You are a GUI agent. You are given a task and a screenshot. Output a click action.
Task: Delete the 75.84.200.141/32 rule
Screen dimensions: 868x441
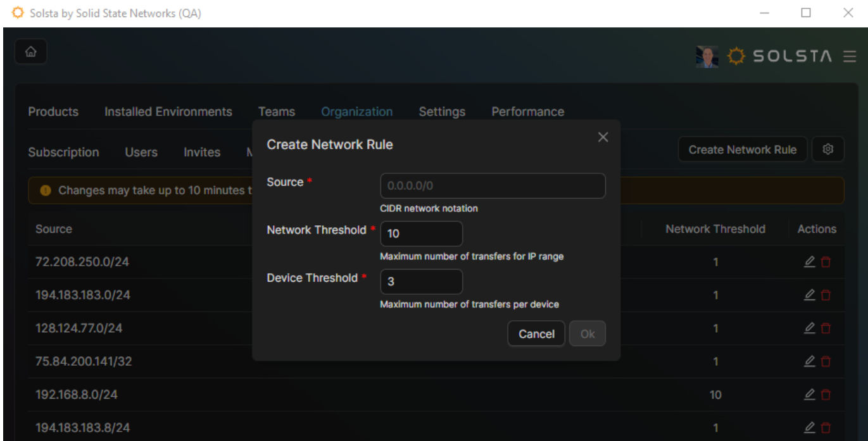point(826,361)
